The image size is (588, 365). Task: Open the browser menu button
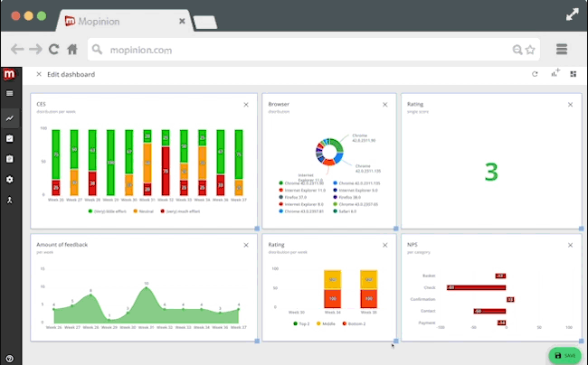pos(561,50)
